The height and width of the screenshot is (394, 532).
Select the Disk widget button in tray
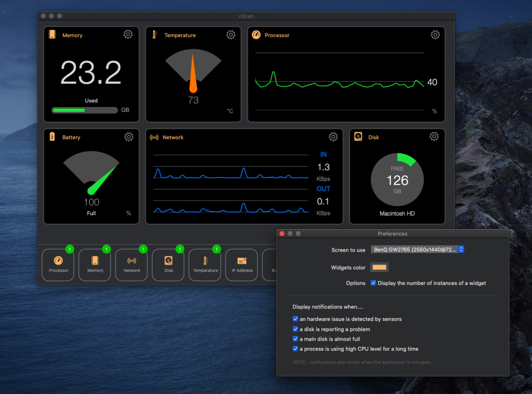[168, 264]
